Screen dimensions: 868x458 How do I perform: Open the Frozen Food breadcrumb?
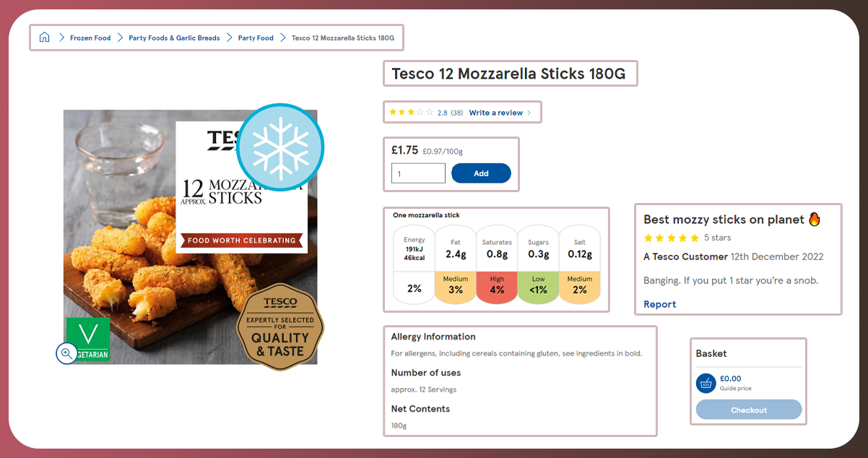point(90,38)
